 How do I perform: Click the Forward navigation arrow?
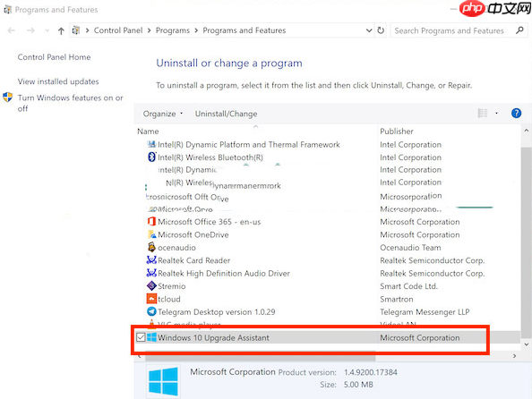[x=30, y=30]
